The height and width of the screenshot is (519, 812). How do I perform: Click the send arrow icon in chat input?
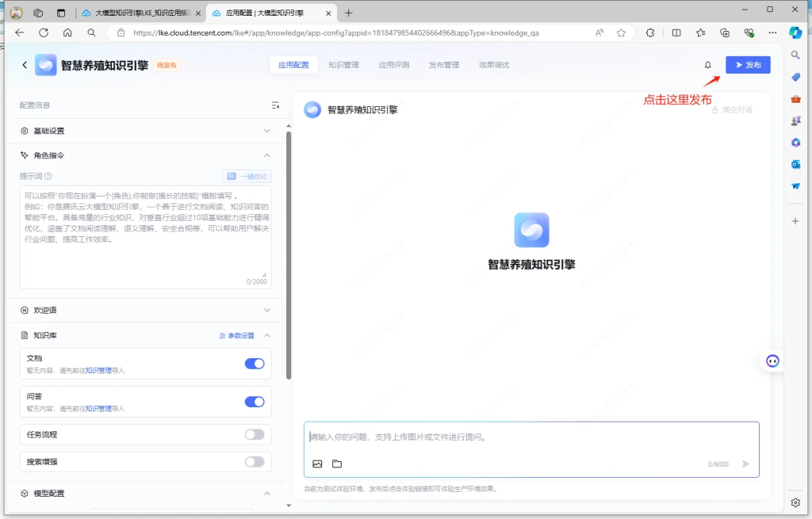[745, 464]
